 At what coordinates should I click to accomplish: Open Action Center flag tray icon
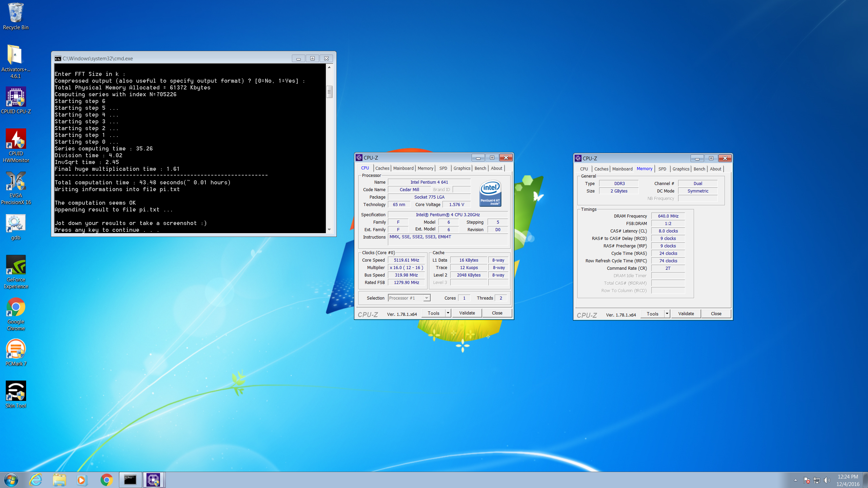tap(807, 480)
